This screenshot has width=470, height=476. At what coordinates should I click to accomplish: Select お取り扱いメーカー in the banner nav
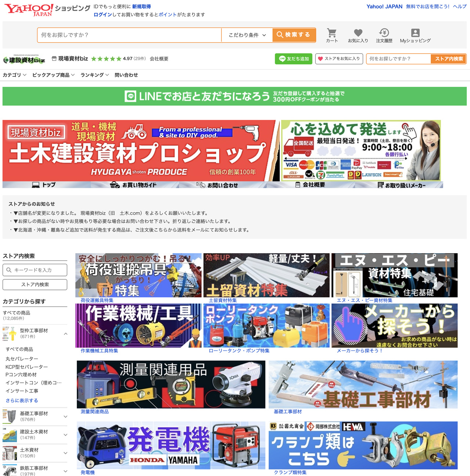(x=399, y=185)
